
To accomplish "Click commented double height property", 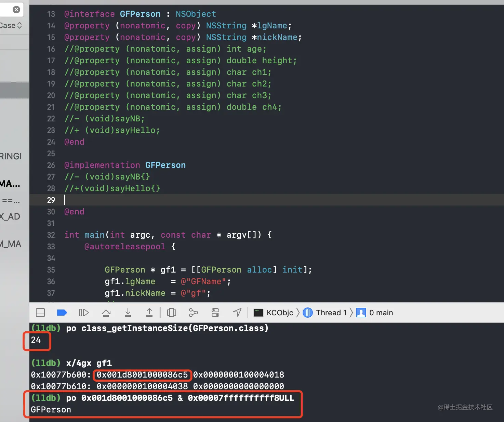I will click(181, 61).
